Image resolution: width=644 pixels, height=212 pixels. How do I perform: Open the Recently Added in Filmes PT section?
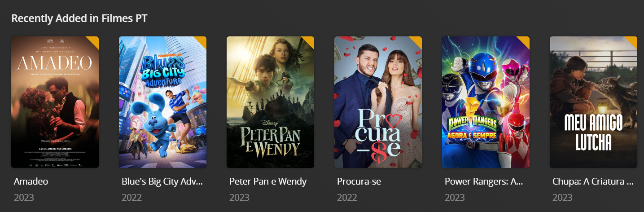(79, 18)
